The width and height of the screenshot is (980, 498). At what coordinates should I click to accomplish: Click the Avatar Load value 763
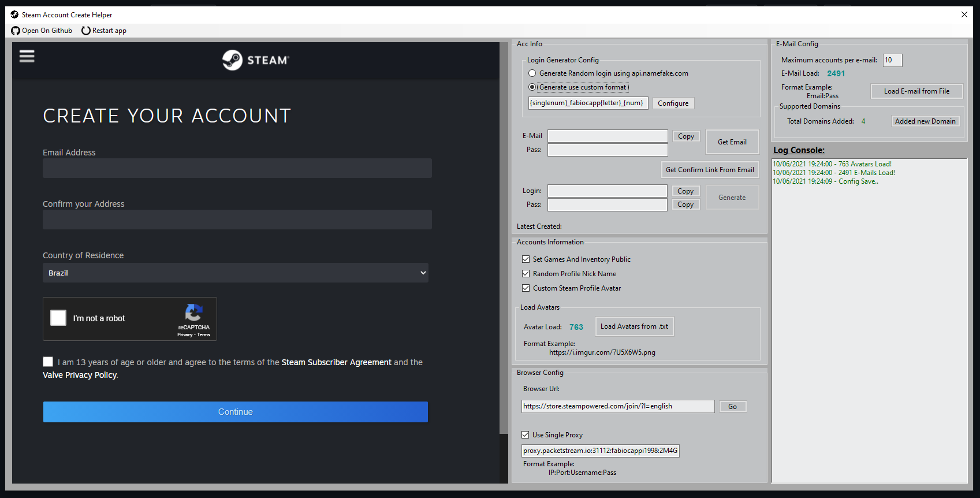(x=576, y=327)
